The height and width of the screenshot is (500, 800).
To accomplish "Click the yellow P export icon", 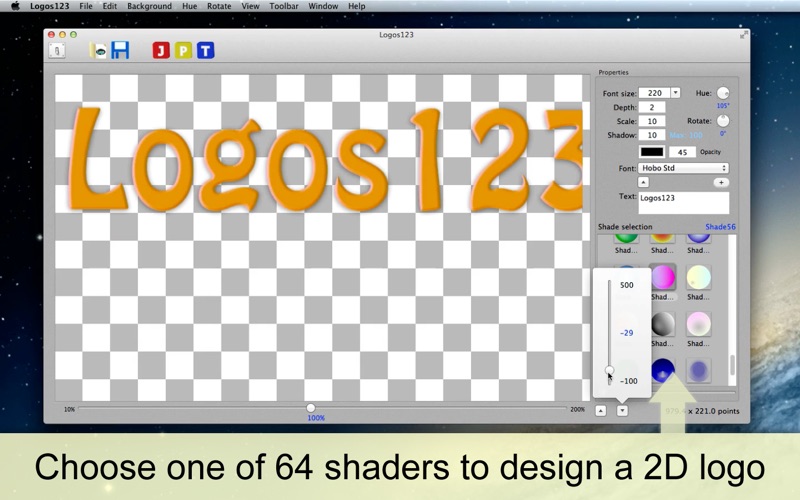I will point(183,51).
